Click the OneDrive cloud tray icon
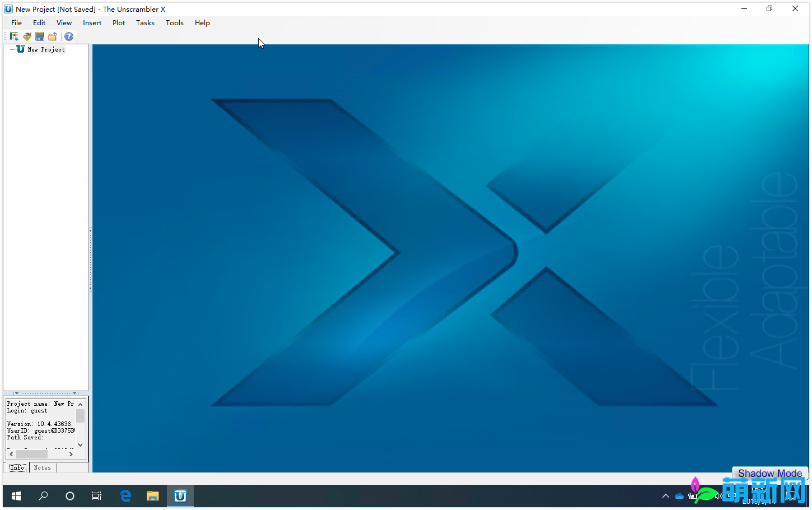Viewport: 812px width, 510px height. (679, 496)
